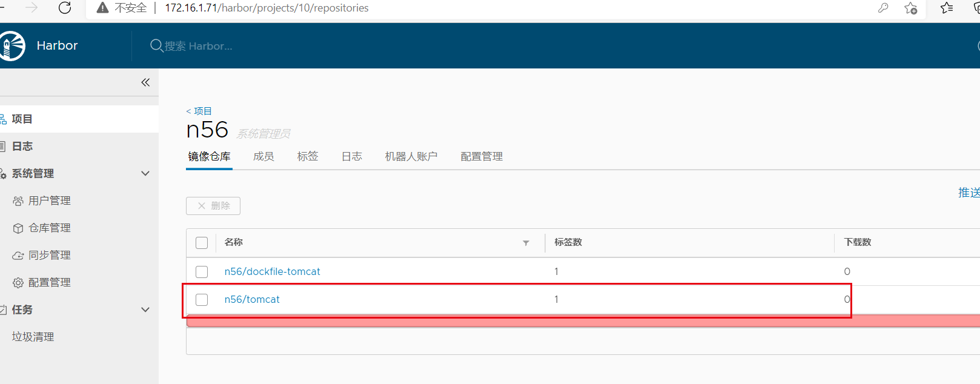Open the browser favorites list icon
This screenshot has height=384, width=980.
click(x=947, y=8)
